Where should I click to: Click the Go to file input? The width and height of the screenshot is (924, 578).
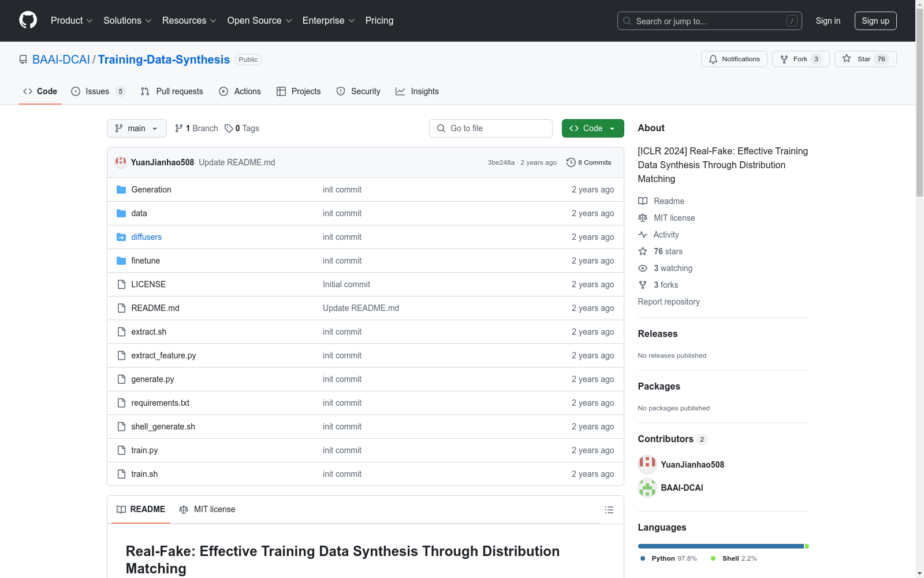(x=491, y=128)
